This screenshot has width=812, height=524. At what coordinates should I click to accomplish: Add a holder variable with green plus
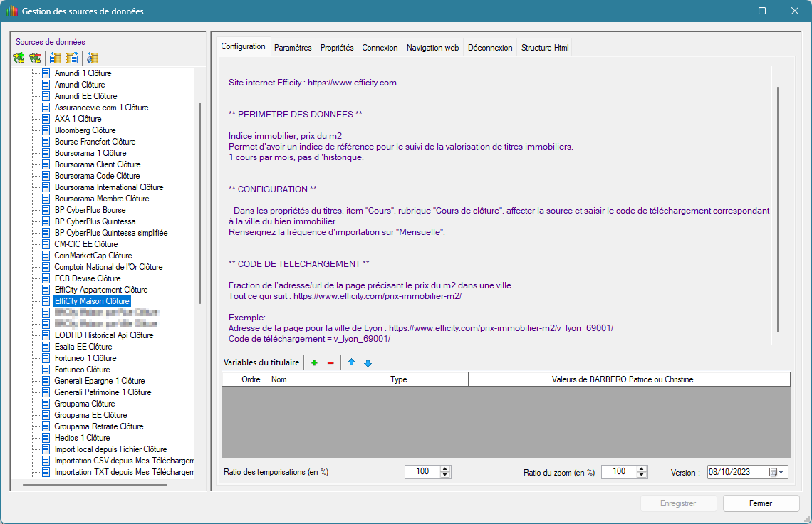pyautogui.click(x=314, y=363)
